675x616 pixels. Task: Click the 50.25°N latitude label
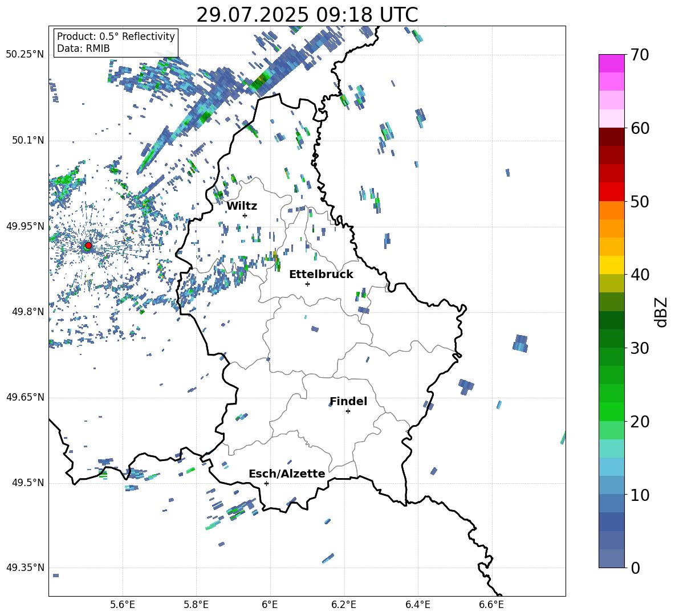(25, 55)
